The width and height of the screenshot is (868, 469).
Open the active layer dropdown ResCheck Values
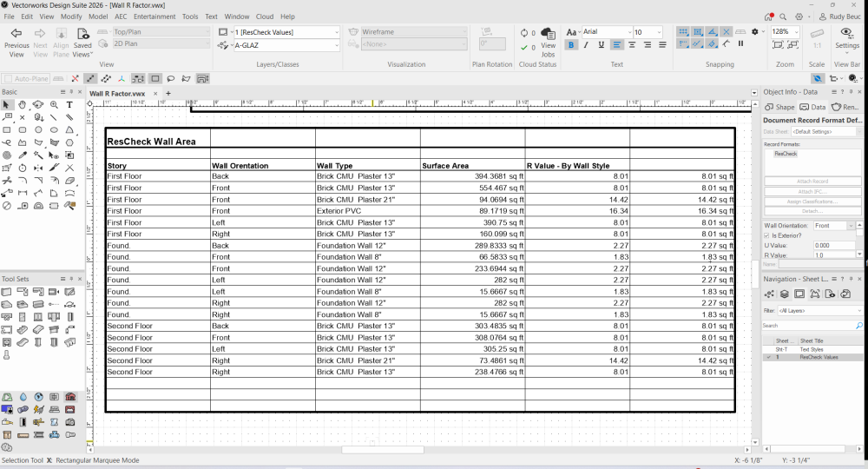point(285,32)
